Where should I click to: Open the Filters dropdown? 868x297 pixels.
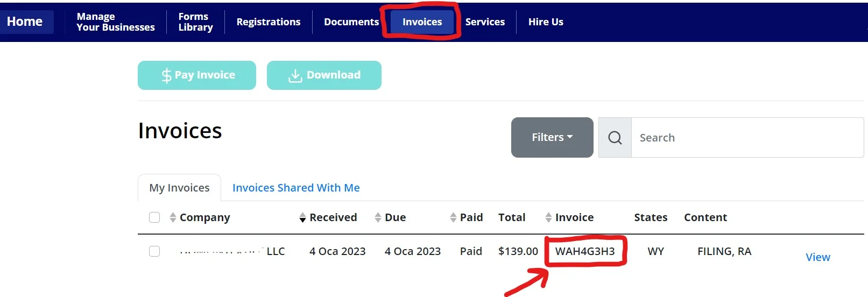(552, 138)
